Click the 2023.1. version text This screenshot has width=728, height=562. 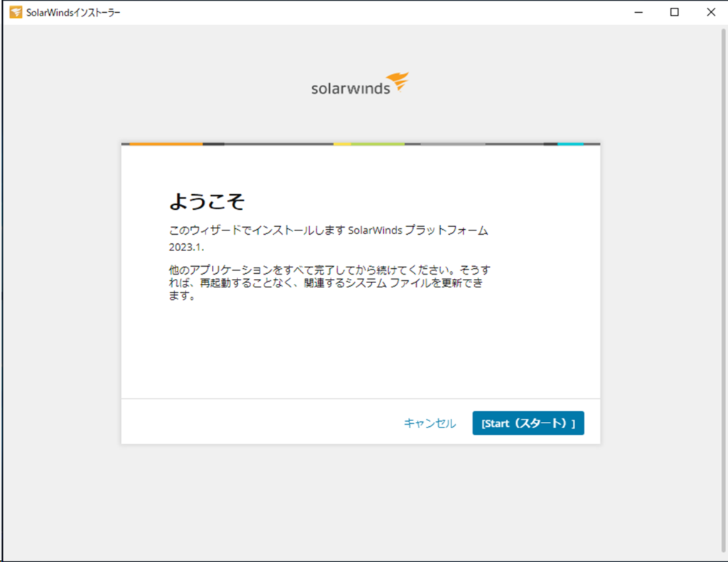[x=186, y=247]
